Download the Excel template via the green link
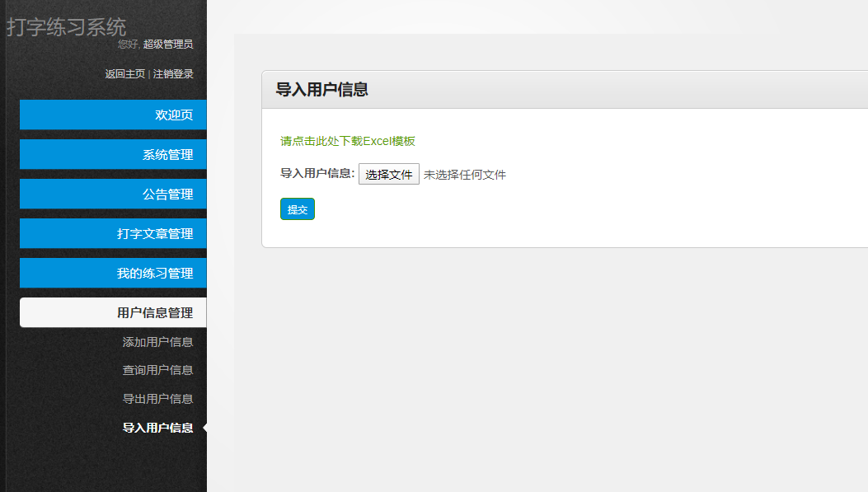This screenshot has height=492, width=868. [348, 141]
